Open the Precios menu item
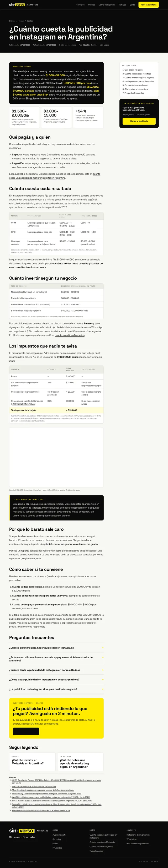The image size is (168, 868). [91, 5]
